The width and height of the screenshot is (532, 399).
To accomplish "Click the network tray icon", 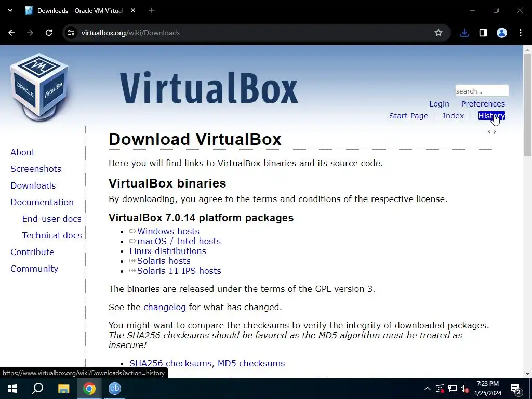I will (x=453, y=389).
